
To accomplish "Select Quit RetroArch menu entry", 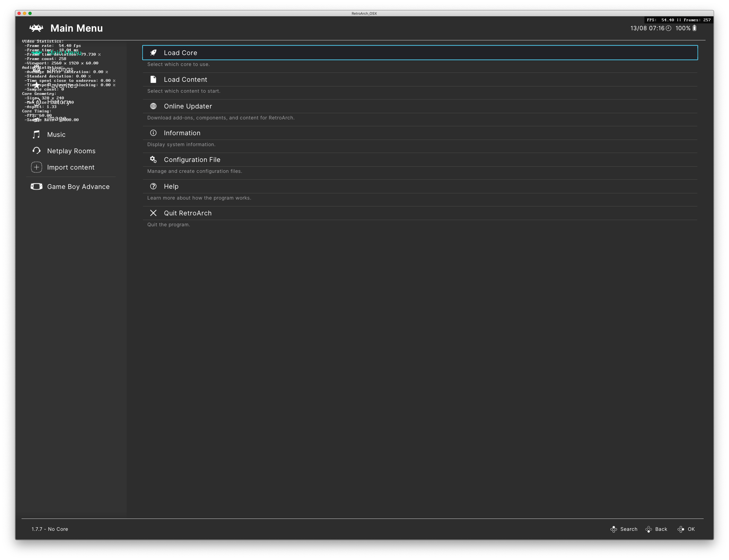I will point(187,213).
